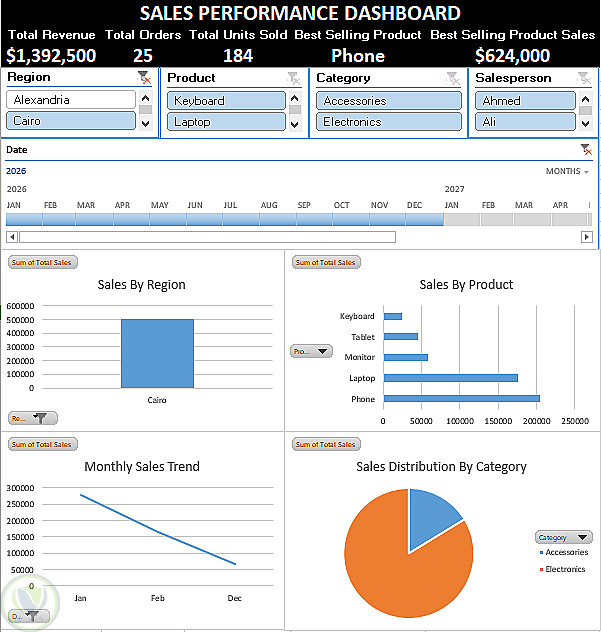Open the MONTHS time level dropdown

tap(567, 171)
